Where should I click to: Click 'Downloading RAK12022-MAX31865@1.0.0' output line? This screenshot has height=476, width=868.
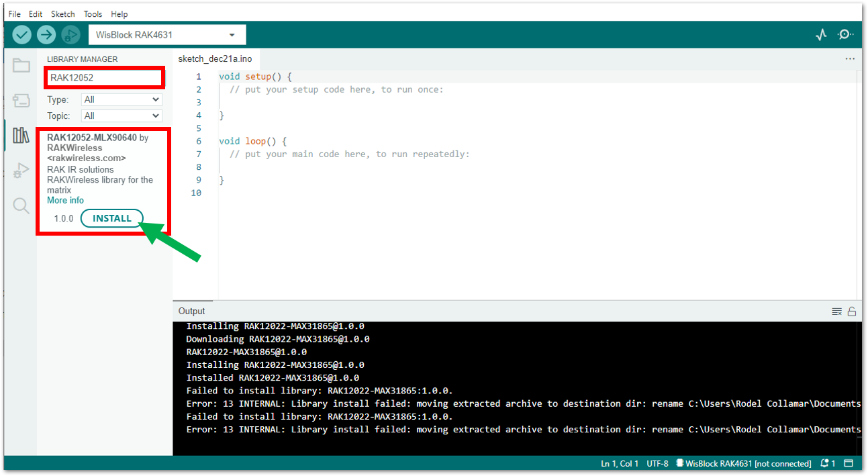[278, 339]
